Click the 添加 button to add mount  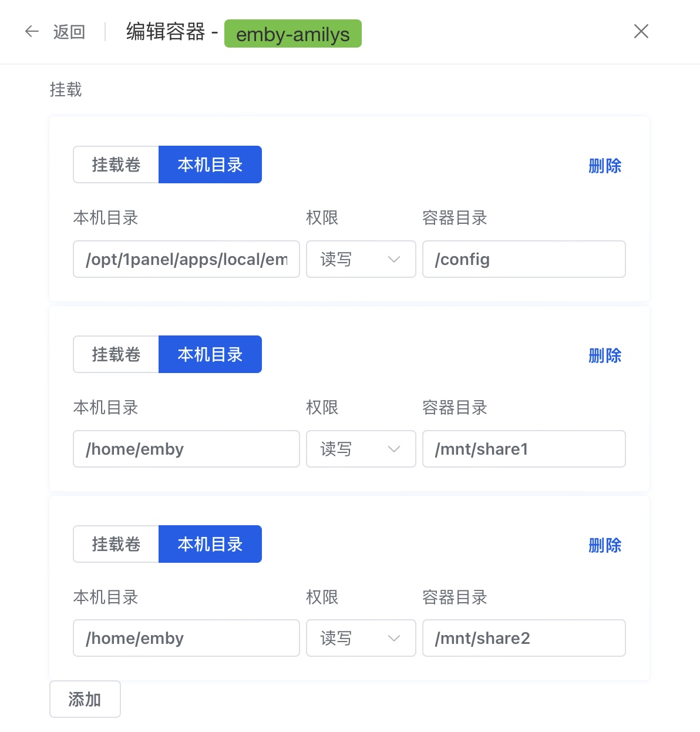pos(85,699)
